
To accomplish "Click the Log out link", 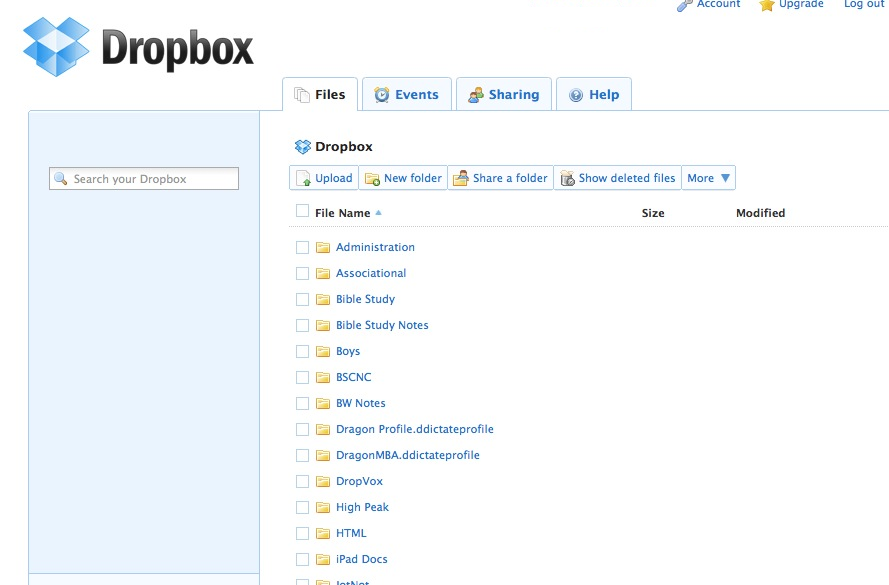I will [864, 4].
